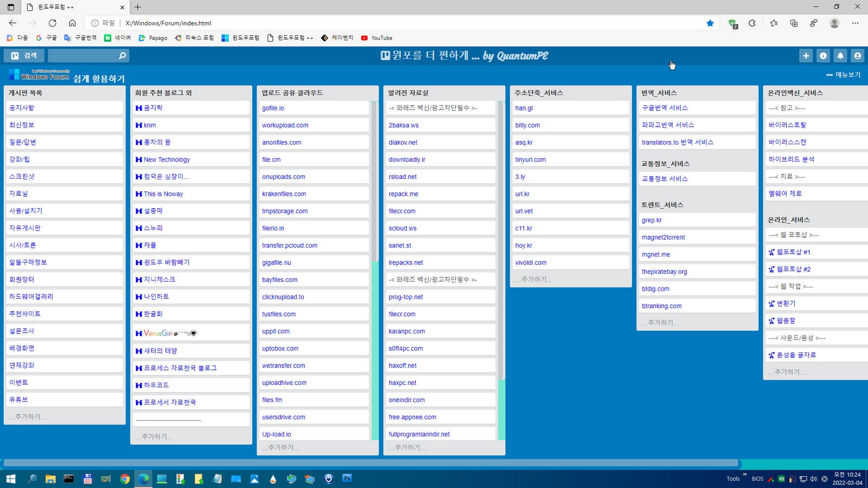Open the Favorites list icon
Image resolution: width=868 pixels, height=488 pixels.
(x=774, y=23)
